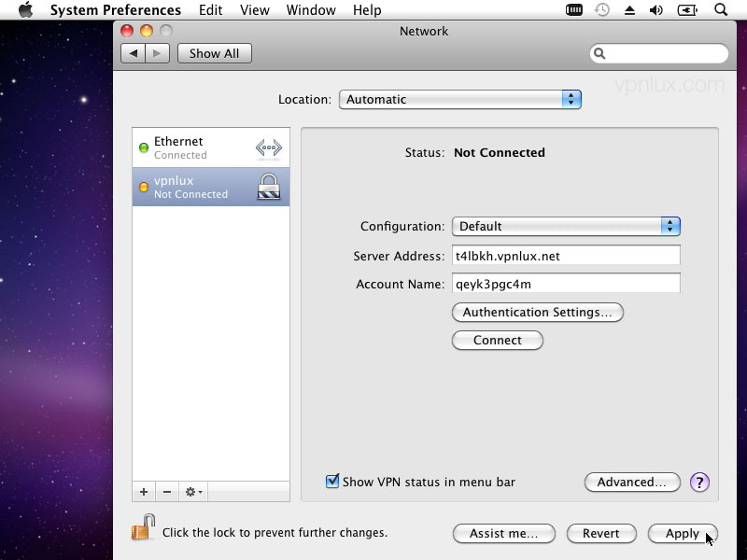The image size is (747, 560).
Task: Close the Network window
Action: coord(127,31)
